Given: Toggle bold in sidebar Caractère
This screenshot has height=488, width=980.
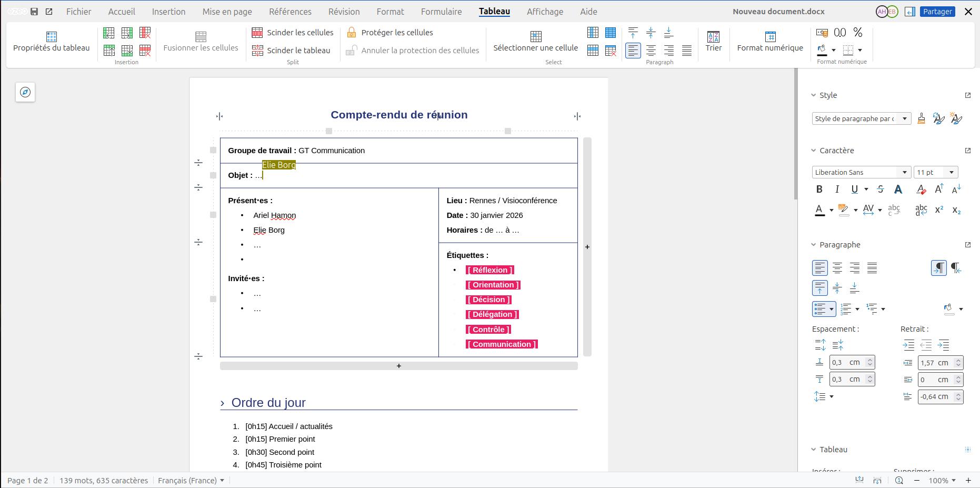Looking at the screenshot, I should [819, 190].
